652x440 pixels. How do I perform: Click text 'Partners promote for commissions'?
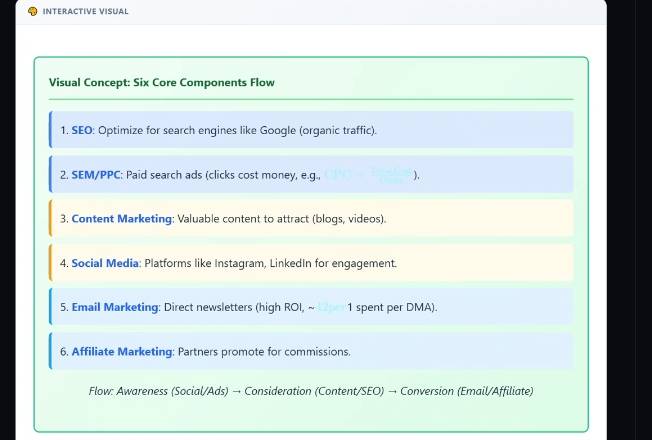coord(263,352)
